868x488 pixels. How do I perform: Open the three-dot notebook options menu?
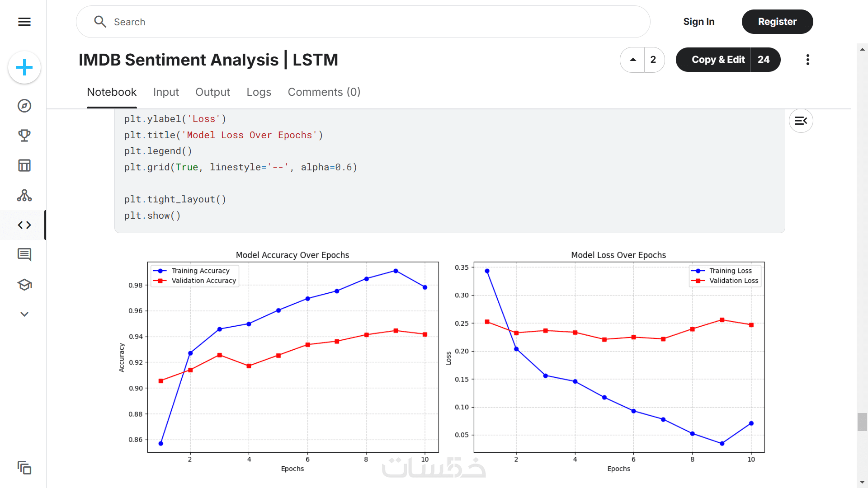(x=807, y=60)
